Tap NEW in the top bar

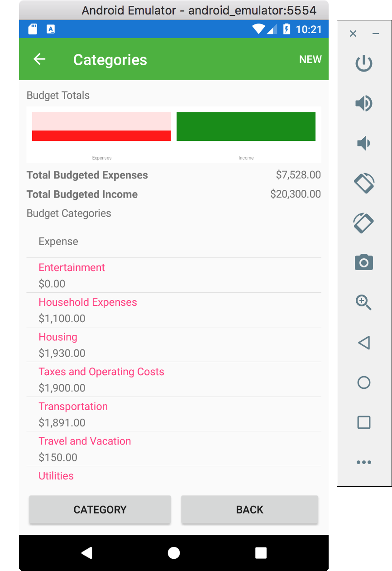pyautogui.click(x=311, y=59)
